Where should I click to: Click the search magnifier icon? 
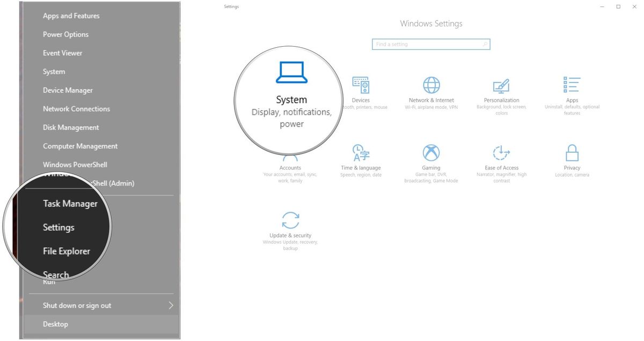tap(485, 44)
